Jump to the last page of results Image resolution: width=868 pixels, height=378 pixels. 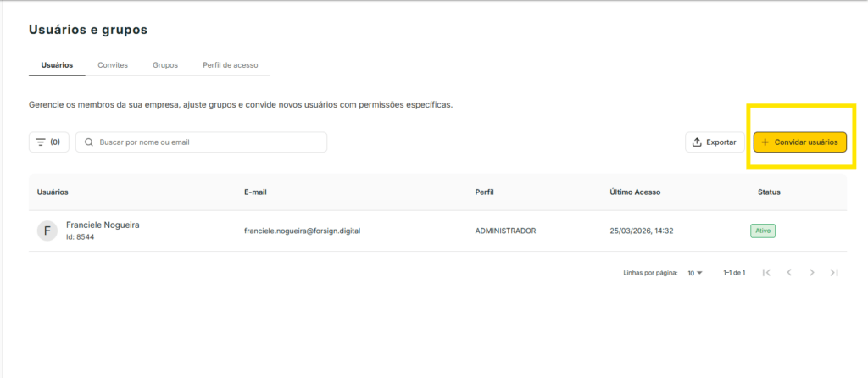click(834, 273)
